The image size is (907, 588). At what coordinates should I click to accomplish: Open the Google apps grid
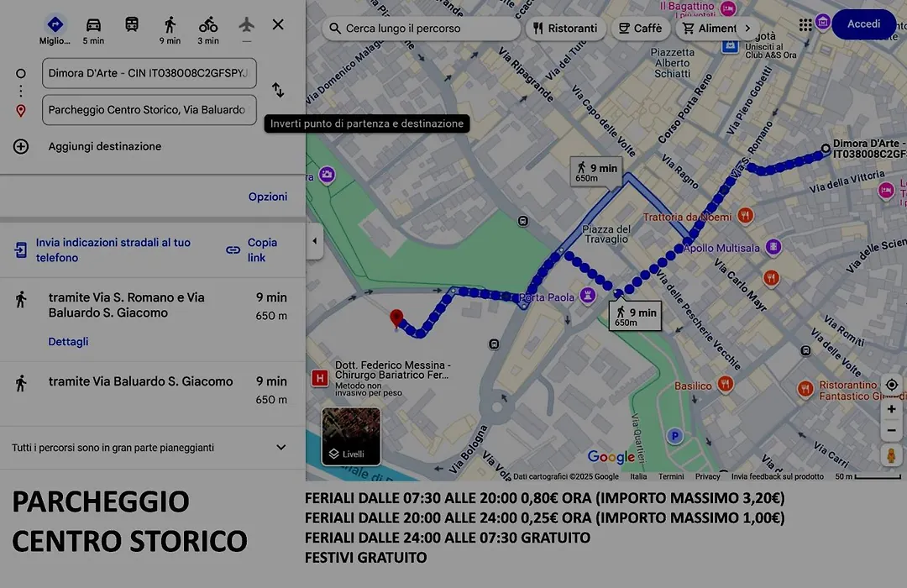pos(805,24)
